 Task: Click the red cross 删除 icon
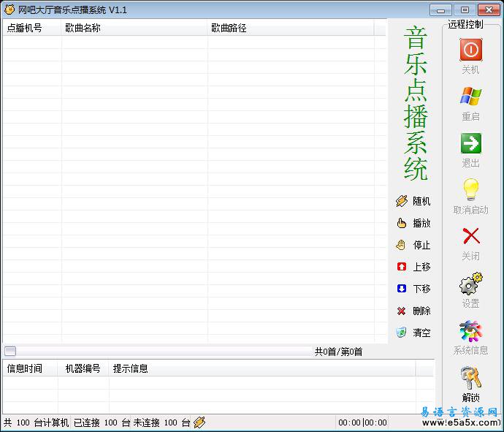(401, 311)
